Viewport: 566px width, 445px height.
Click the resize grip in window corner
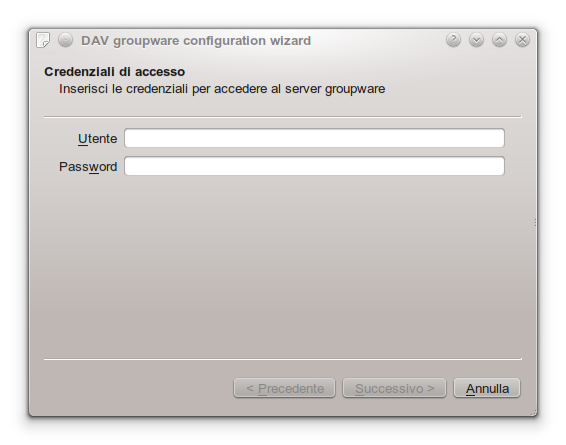pos(533,413)
